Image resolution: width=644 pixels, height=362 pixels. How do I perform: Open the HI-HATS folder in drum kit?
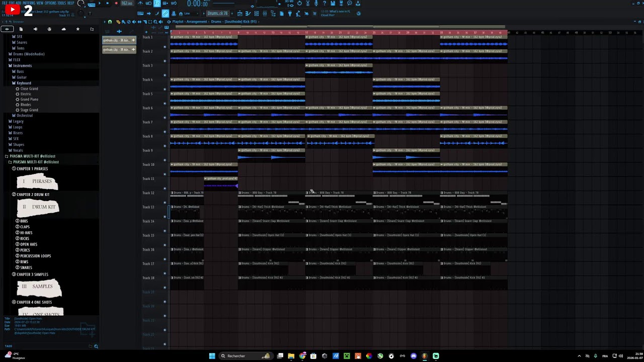(26, 233)
